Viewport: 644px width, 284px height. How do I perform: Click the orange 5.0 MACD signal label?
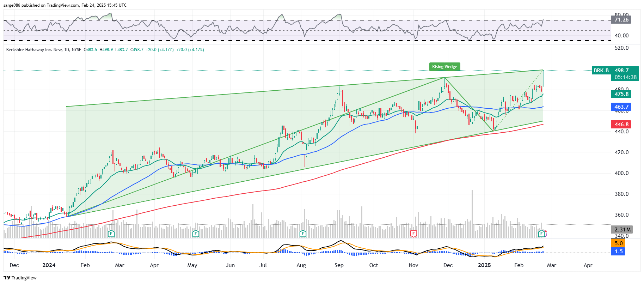pyautogui.click(x=618, y=243)
